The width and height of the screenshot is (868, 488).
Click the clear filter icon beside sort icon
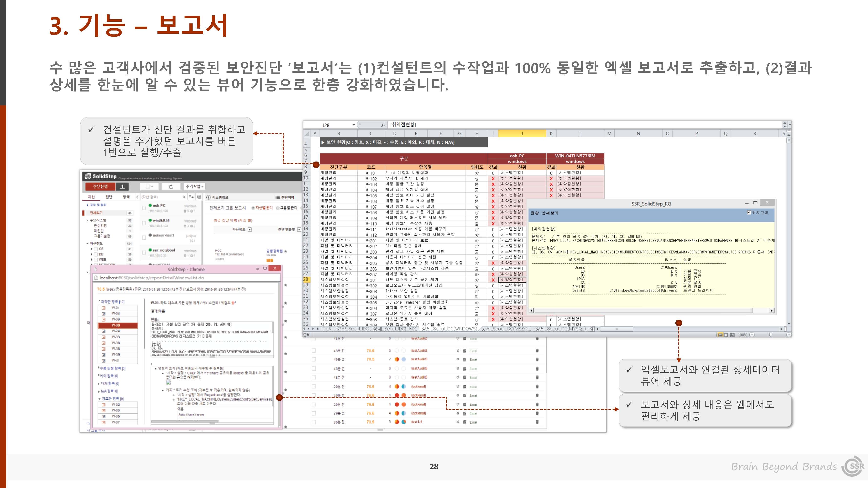pos(199,197)
